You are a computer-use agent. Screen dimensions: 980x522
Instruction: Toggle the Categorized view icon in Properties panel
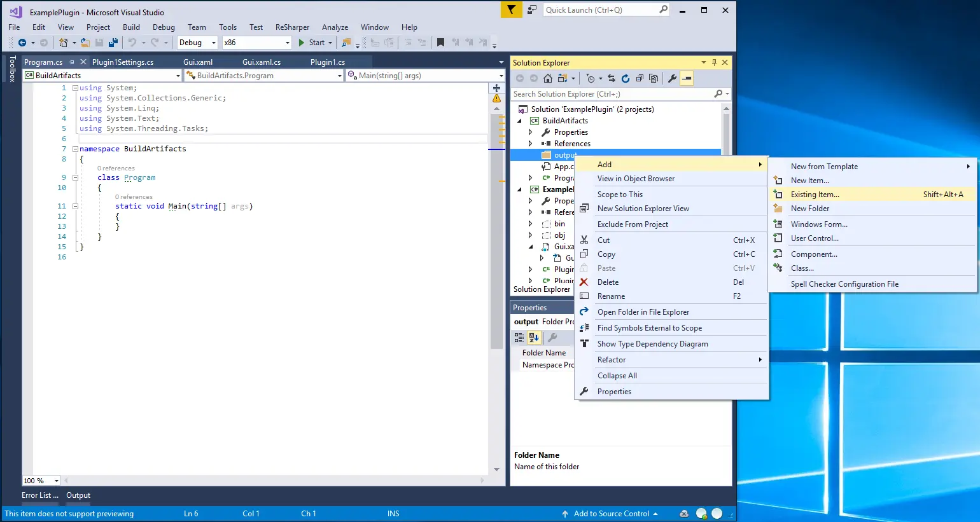(x=519, y=338)
